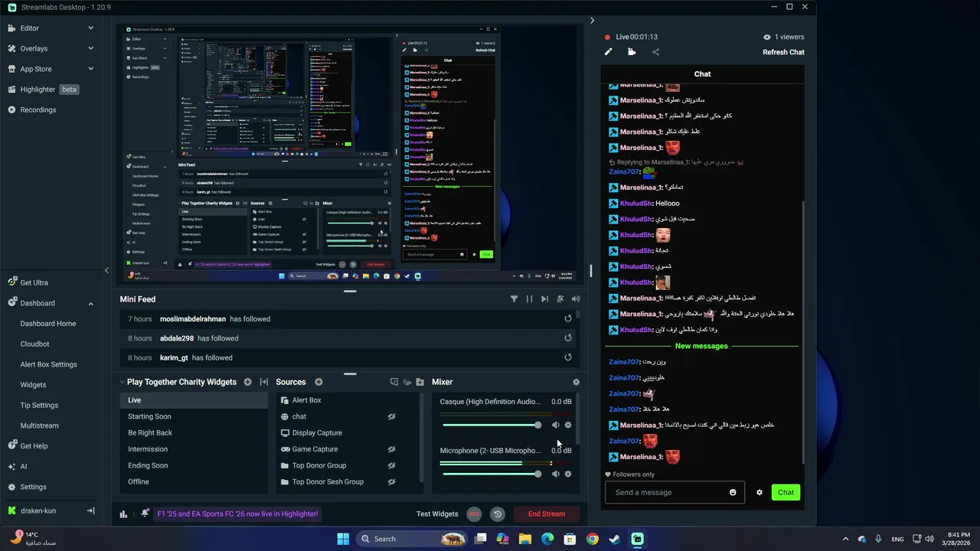
Task: Expand the App Store sidebar chevron
Action: (x=90, y=69)
